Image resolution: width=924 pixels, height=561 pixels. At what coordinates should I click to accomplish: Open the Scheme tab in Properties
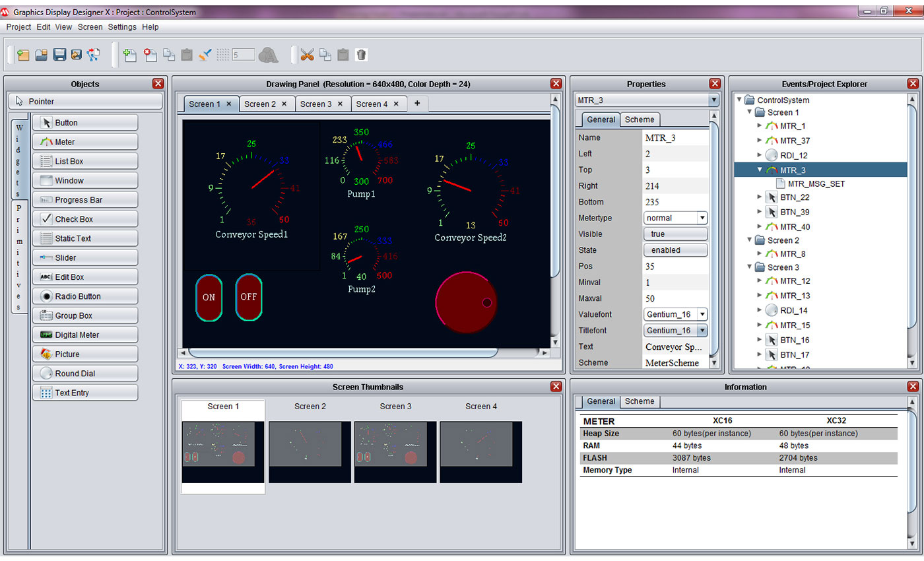click(640, 119)
